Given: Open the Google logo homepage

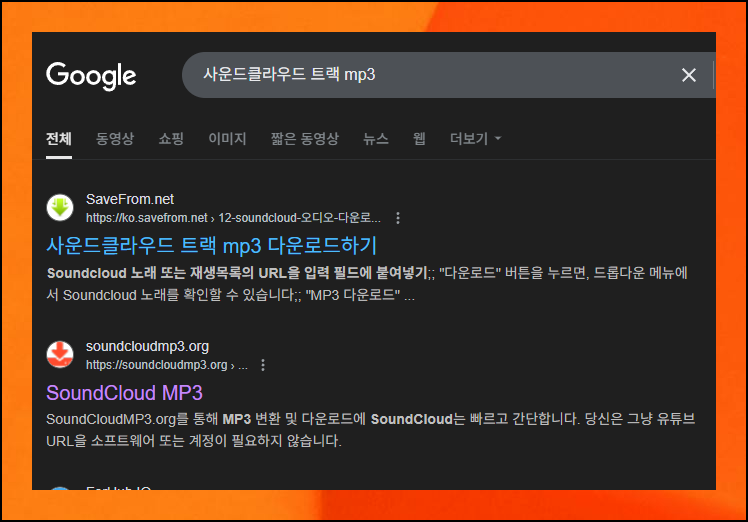Looking at the screenshot, I should coord(91,75).
